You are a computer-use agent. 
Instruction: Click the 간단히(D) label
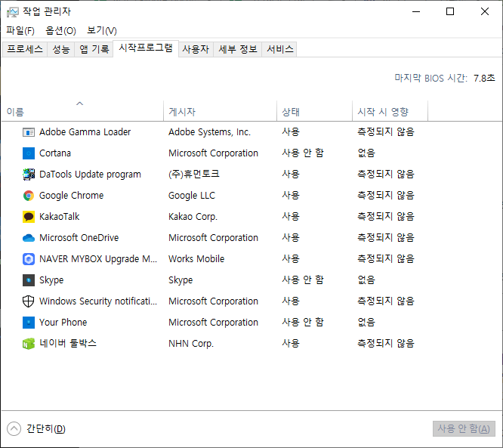click(46, 429)
